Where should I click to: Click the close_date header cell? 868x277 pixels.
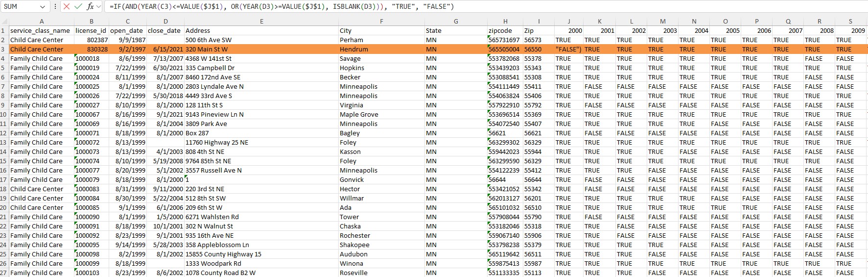165,30
